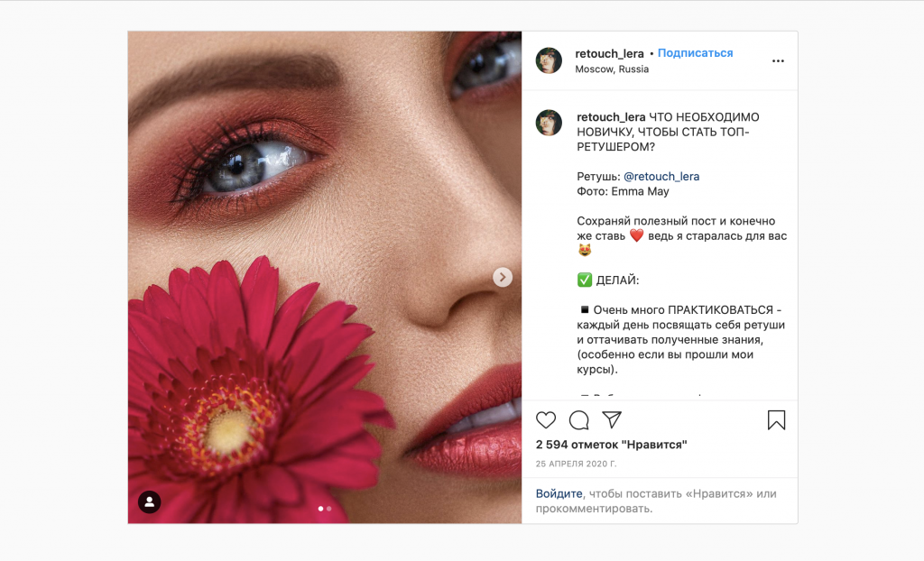The width and height of the screenshot is (924, 561).
Task: Share post using paper plane icon
Action: 612,420
